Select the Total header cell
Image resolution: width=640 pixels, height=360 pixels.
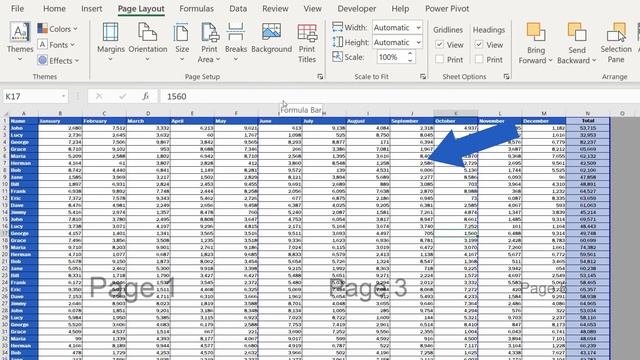click(x=588, y=121)
